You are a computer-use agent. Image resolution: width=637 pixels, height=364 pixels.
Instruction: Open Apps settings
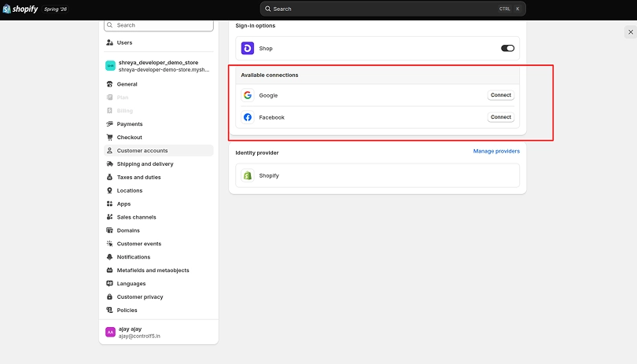tap(158, 204)
